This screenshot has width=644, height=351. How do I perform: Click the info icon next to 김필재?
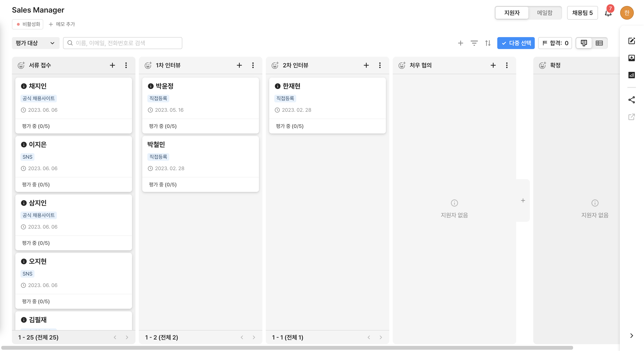pyautogui.click(x=24, y=320)
